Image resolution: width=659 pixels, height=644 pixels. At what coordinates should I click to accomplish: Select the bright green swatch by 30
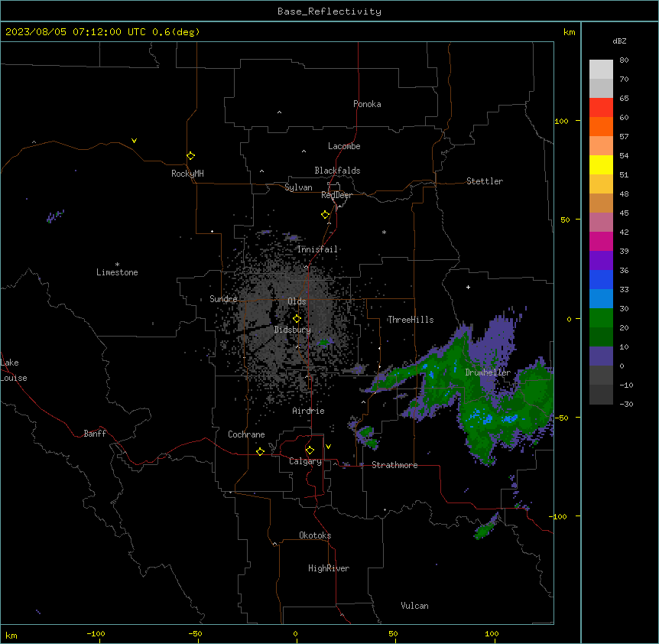click(x=601, y=318)
